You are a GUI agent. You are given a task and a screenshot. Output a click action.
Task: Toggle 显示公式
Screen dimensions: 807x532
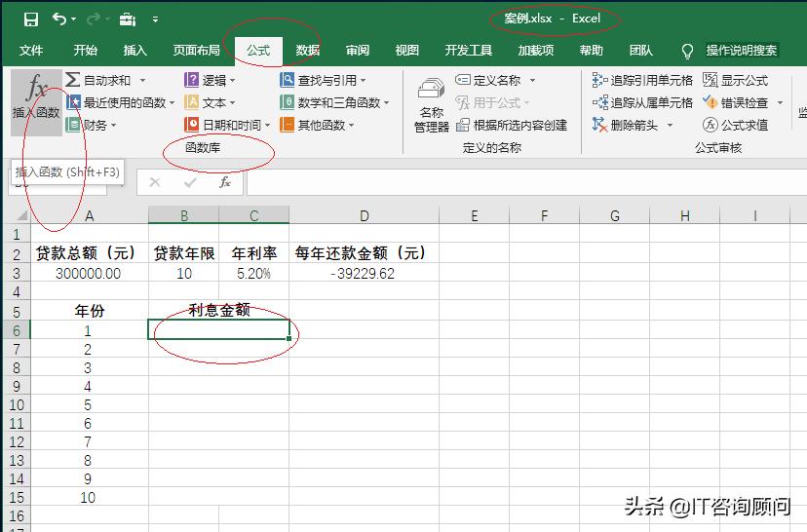click(x=736, y=80)
